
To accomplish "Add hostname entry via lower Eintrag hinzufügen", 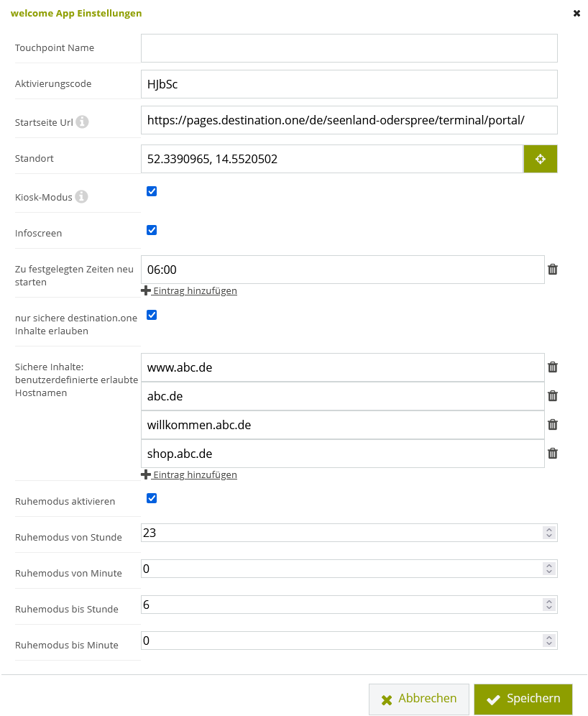I will tap(190, 475).
